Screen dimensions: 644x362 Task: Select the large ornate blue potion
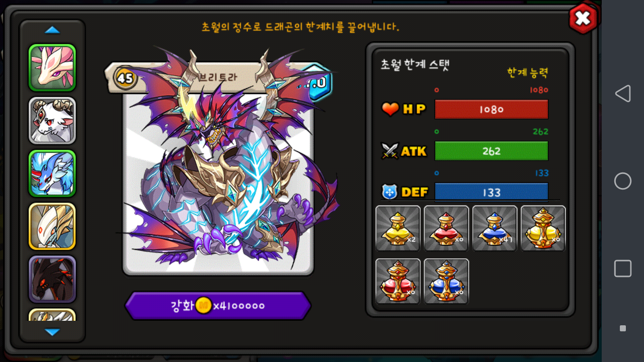tap(446, 282)
